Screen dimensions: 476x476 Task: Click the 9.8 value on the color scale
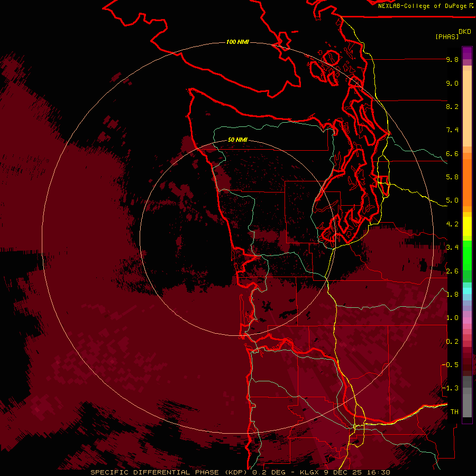coord(452,59)
